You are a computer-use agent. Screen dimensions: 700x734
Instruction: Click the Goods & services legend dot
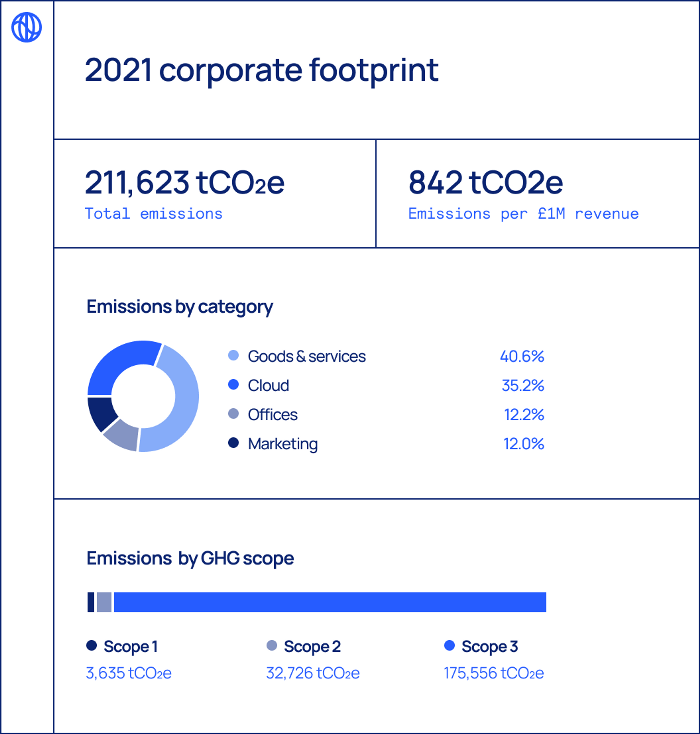pyautogui.click(x=233, y=355)
